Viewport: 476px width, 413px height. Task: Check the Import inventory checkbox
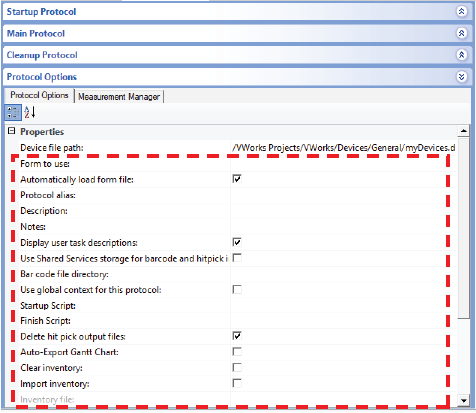point(237,383)
